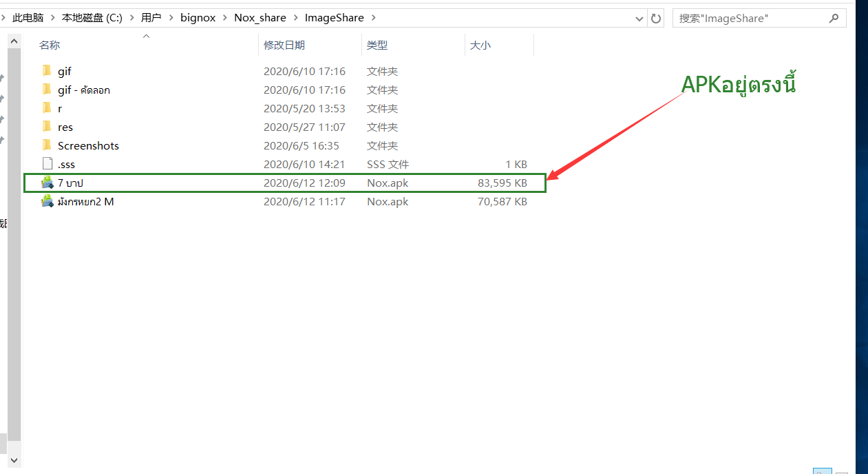The image size is (868, 474).
Task: Open the address bar history dropdown
Action: click(639, 18)
